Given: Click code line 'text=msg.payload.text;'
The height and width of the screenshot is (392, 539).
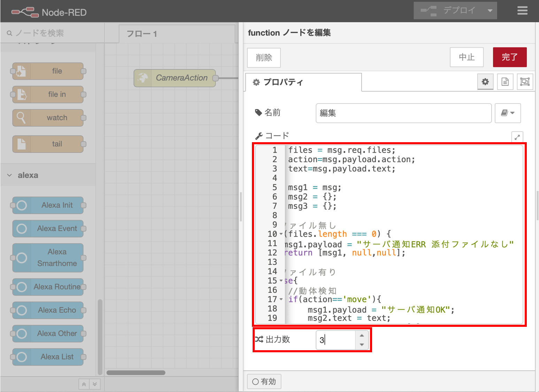Looking at the screenshot, I should (342, 169).
